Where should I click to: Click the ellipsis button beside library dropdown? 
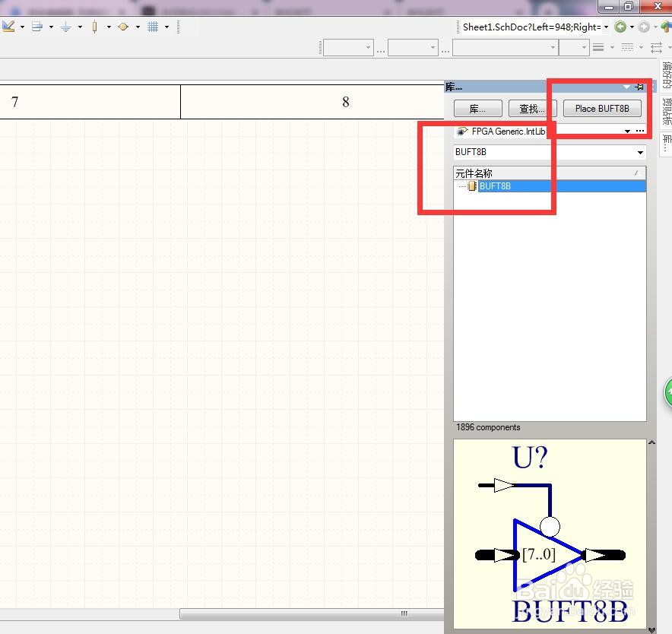pyautogui.click(x=640, y=131)
